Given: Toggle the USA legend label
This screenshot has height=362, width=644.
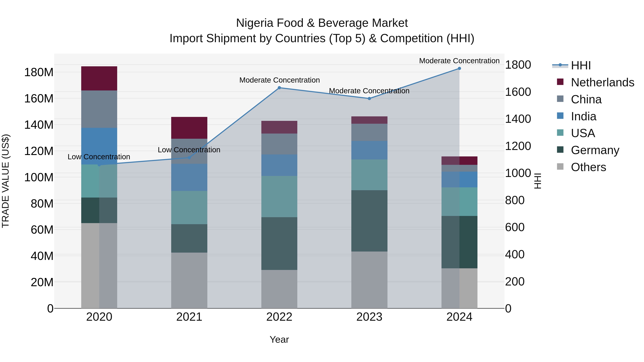Looking at the screenshot, I should 583,133.
